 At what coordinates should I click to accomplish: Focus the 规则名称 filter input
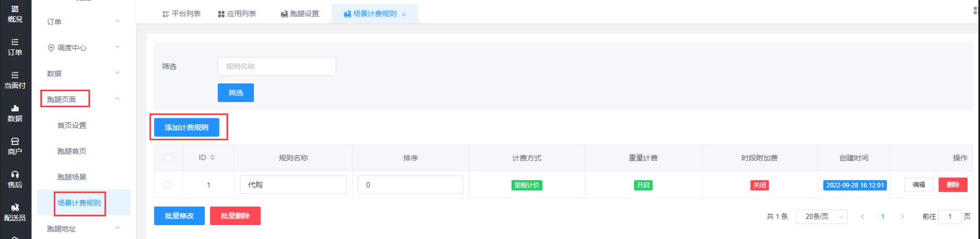(277, 66)
